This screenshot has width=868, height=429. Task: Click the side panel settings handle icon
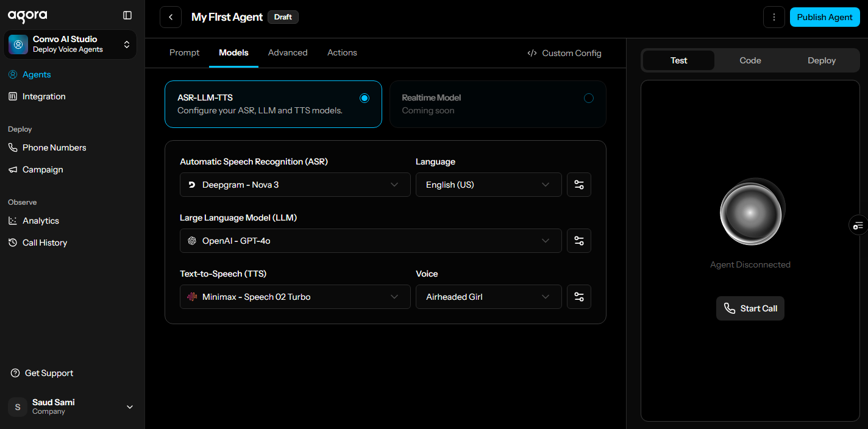[x=858, y=225]
